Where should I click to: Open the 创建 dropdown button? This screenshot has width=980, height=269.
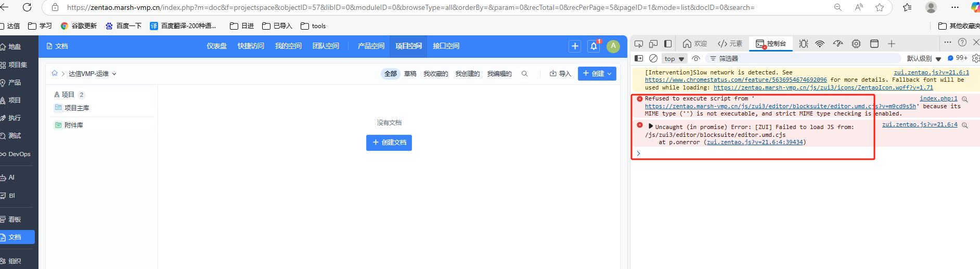tap(597, 74)
